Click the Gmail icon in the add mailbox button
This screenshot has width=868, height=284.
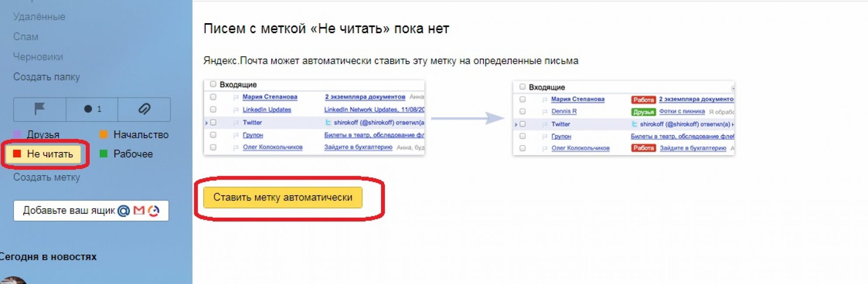[x=139, y=211]
